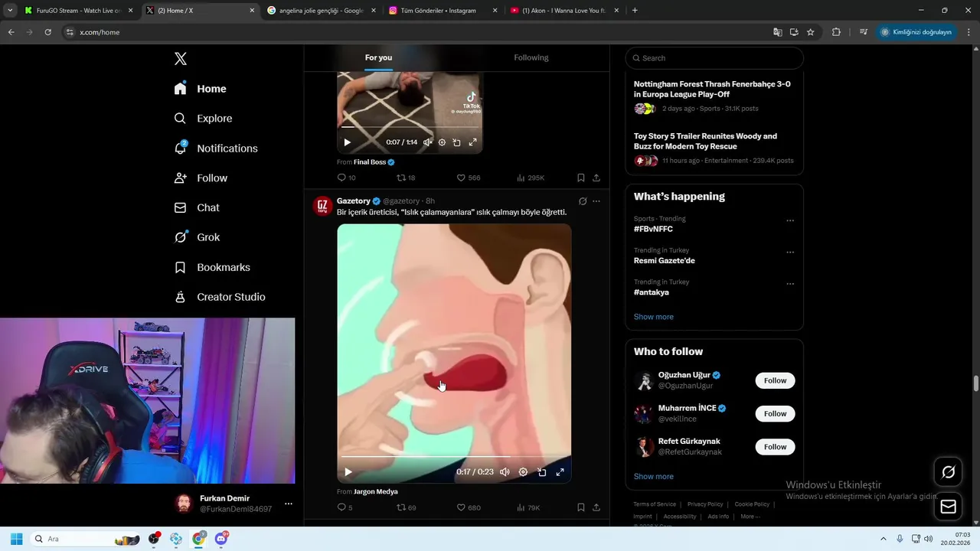Click Final Boss video progress bar
Image resolution: width=980 pixels, height=551 pixels.
[410, 127]
